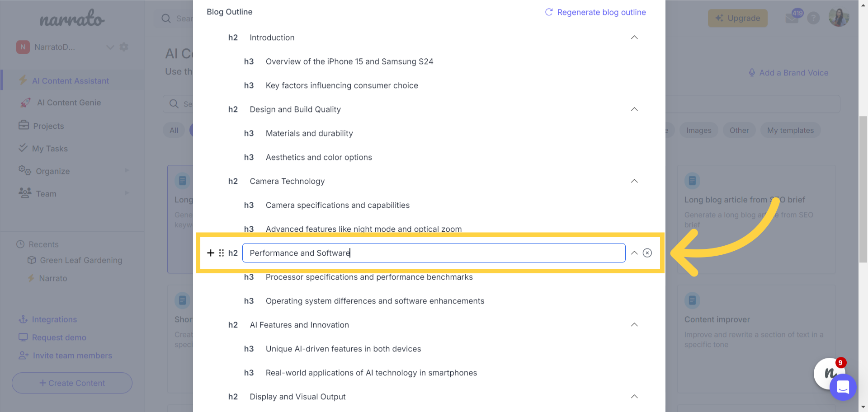
Task: Click the Performance and Software heading input
Action: click(434, 253)
